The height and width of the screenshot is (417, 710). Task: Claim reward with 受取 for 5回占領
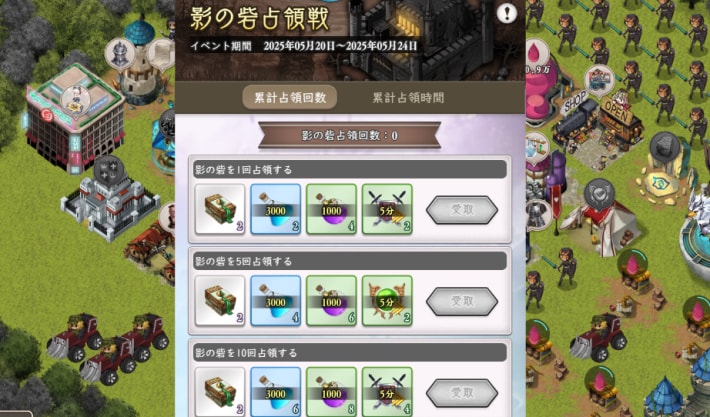[462, 301]
